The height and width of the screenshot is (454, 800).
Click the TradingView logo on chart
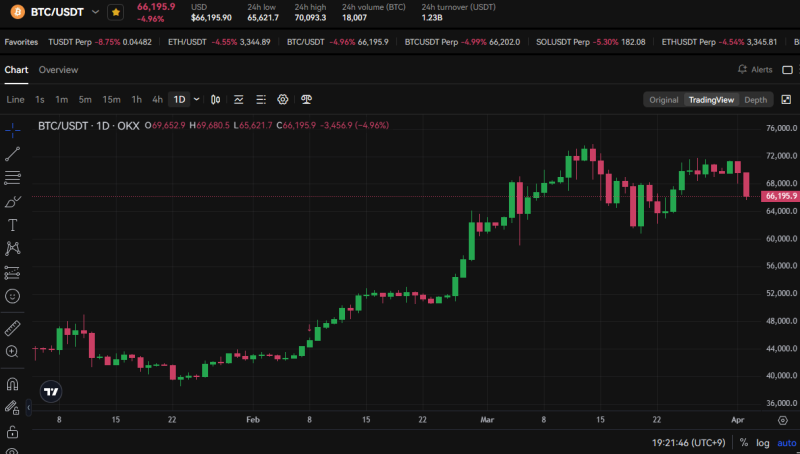tap(51, 392)
